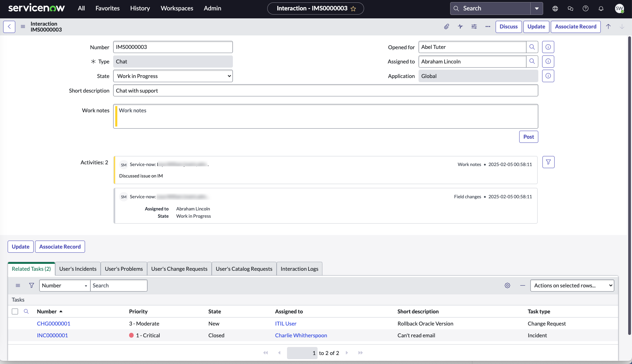632x364 pixels.
Task: Open ITIL User link
Action: pyautogui.click(x=286, y=324)
